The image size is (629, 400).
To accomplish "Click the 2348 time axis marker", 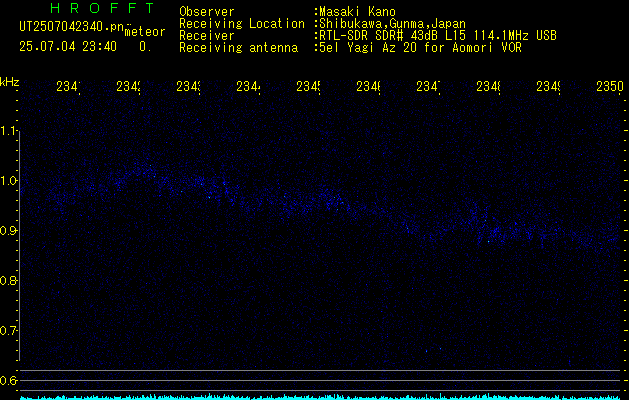I will (489, 86).
